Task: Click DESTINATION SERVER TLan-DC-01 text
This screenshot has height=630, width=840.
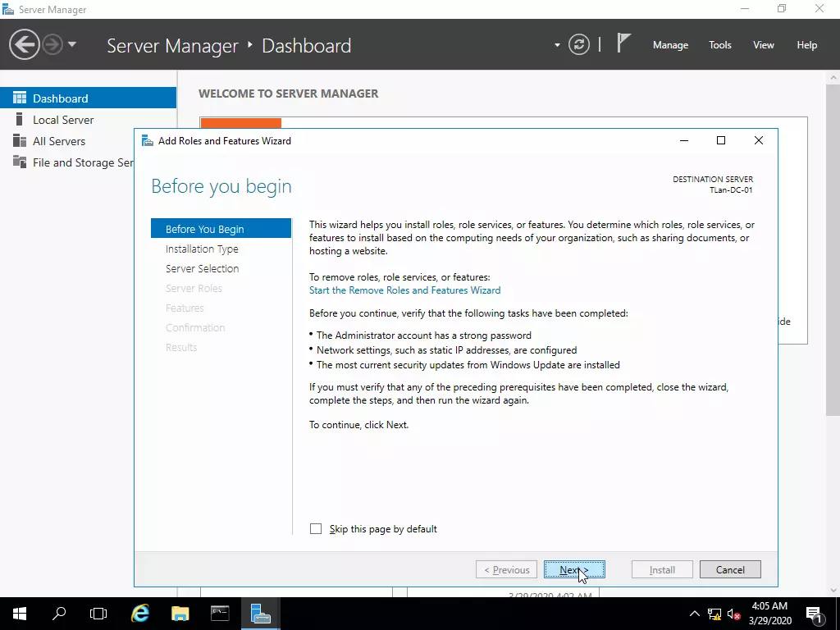Action: [713, 185]
